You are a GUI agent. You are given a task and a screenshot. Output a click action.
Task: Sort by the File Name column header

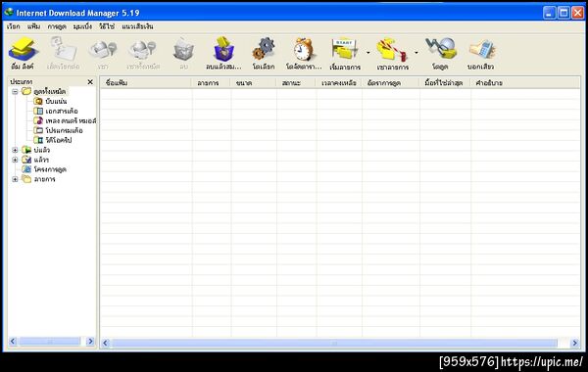[145, 83]
